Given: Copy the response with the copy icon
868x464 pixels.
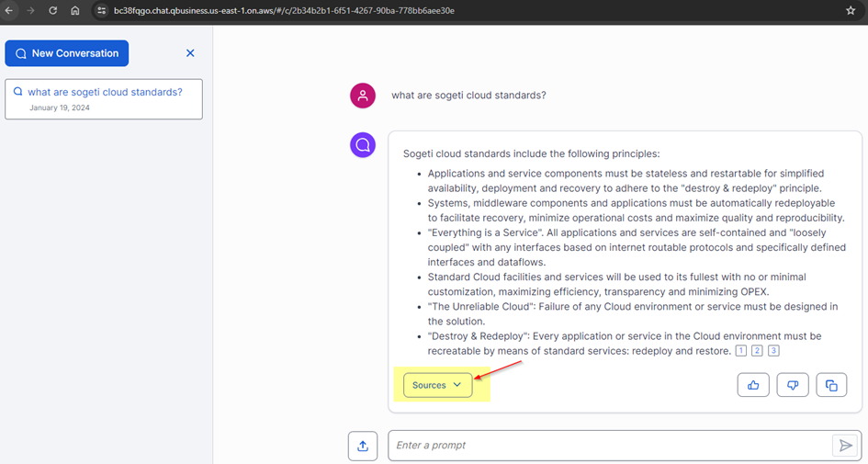Looking at the screenshot, I should coord(831,385).
